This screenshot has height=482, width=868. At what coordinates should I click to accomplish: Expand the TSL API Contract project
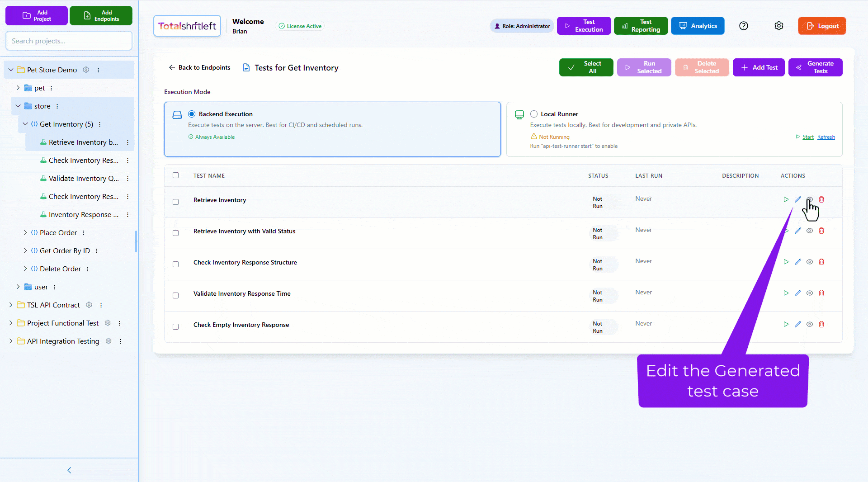point(10,305)
